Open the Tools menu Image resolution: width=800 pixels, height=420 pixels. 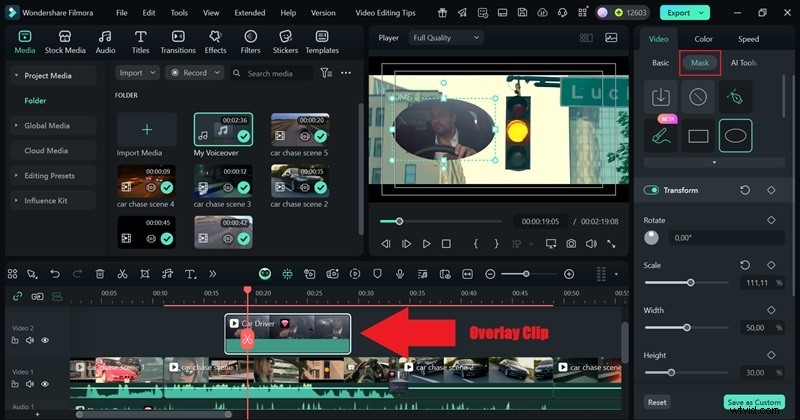pyautogui.click(x=179, y=13)
